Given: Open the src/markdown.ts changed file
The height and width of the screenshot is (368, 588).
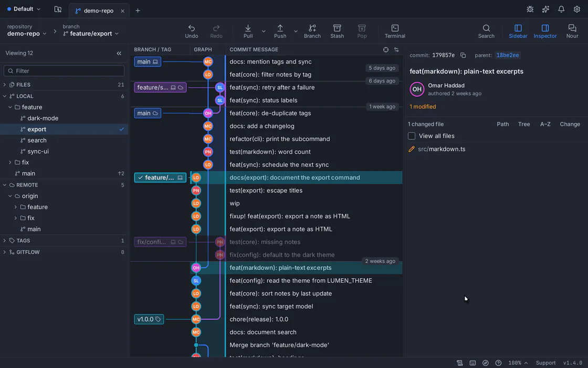Looking at the screenshot, I should tap(442, 149).
